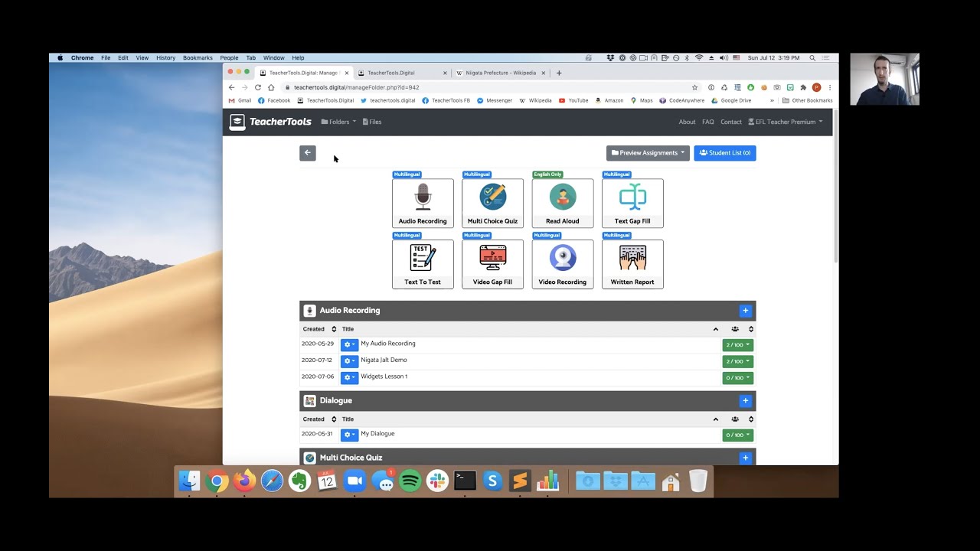Click the TeacherTools logo
This screenshot has height=551, width=980.
click(271, 122)
